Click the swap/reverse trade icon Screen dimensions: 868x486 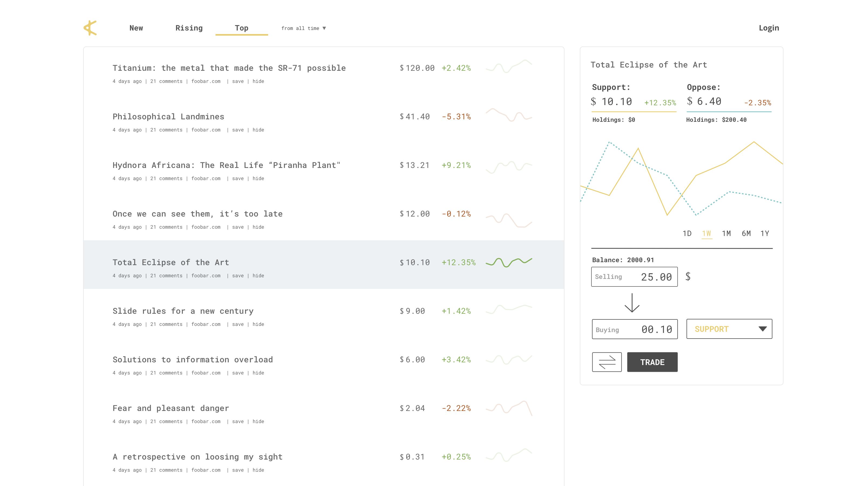[x=607, y=362]
